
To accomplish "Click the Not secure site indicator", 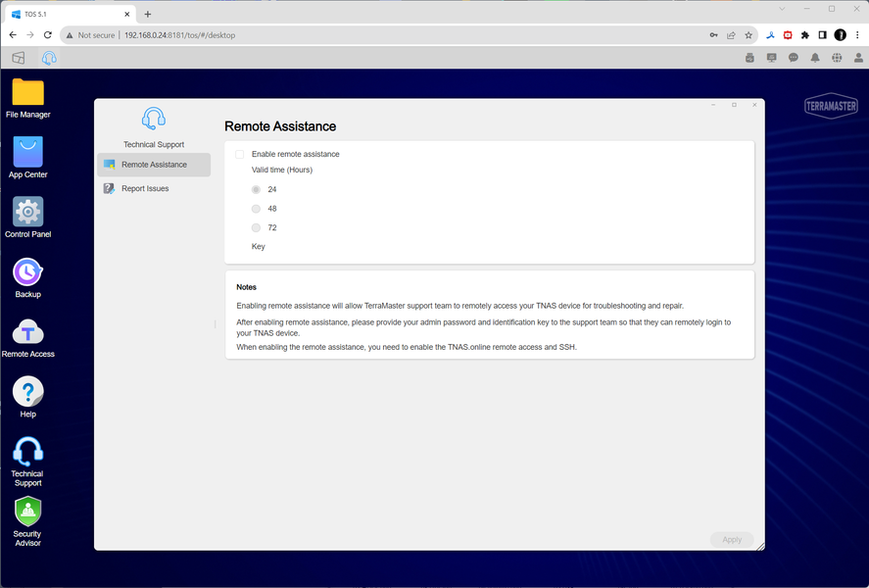I will click(90, 35).
